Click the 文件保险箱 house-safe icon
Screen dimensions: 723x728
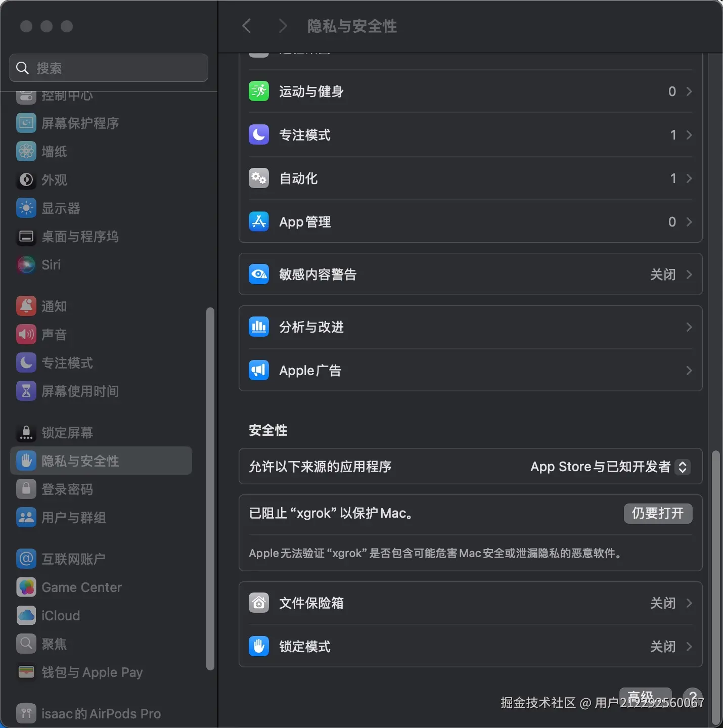click(259, 603)
